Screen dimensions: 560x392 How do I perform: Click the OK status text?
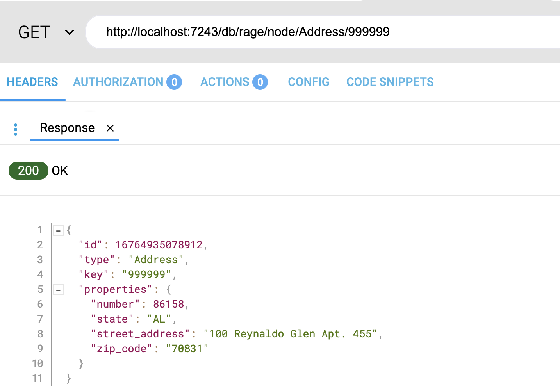(x=60, y=171)
